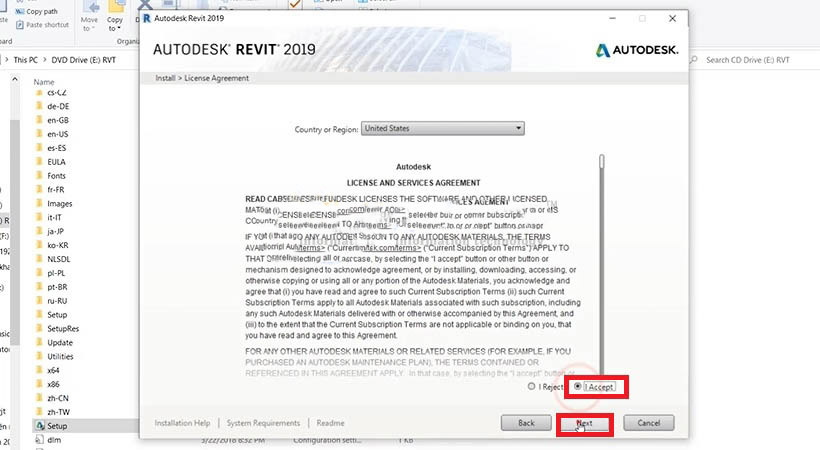Select the Images folder in Explorer

click(60, 204)
